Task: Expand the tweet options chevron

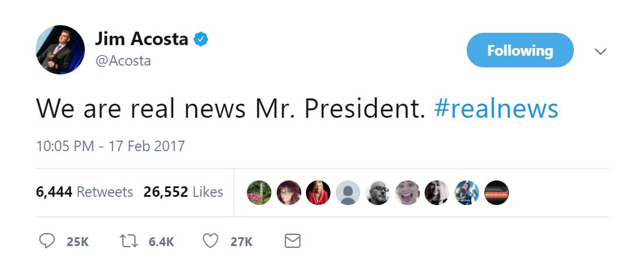Action: coord(600,52)
